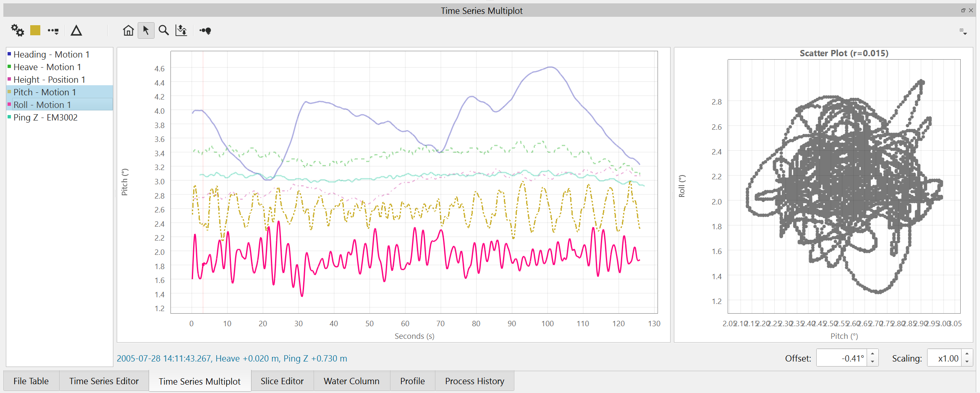The image size is (980, 393).
Task: Click into the Offset input field
Action: pyautogui.click(x=841, y=359)
